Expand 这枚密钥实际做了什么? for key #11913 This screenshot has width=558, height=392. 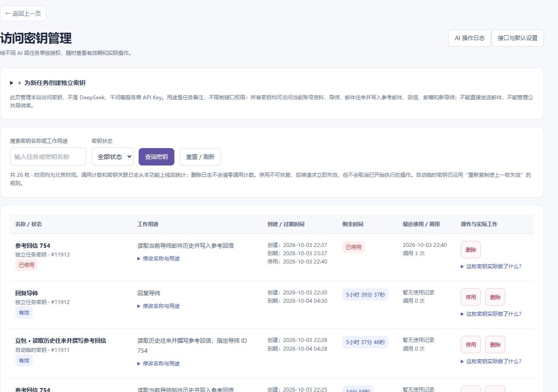491,267
